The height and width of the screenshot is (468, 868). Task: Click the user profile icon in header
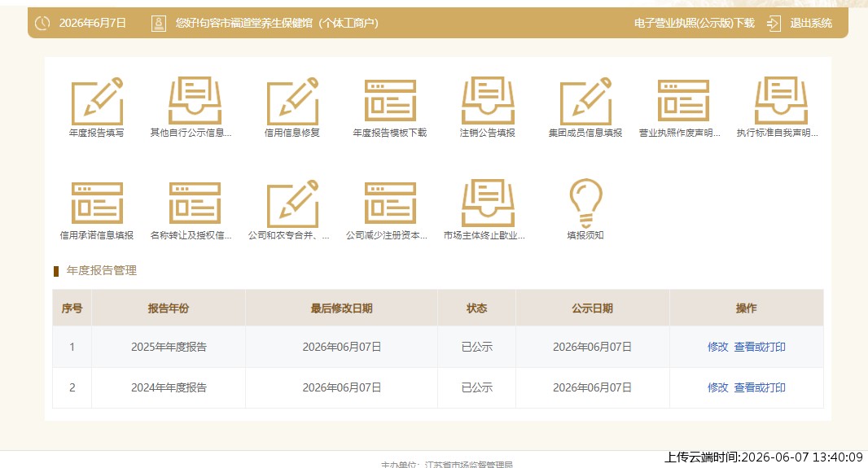[158, 24]
